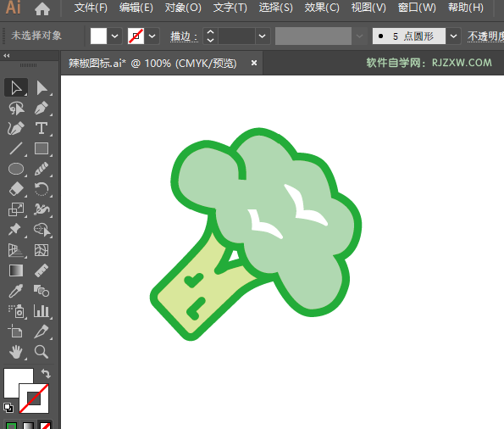Open the fill color dropdown arrow
Image resolution: width=504 pixels, height=429 pixels.
click(114, 36)
